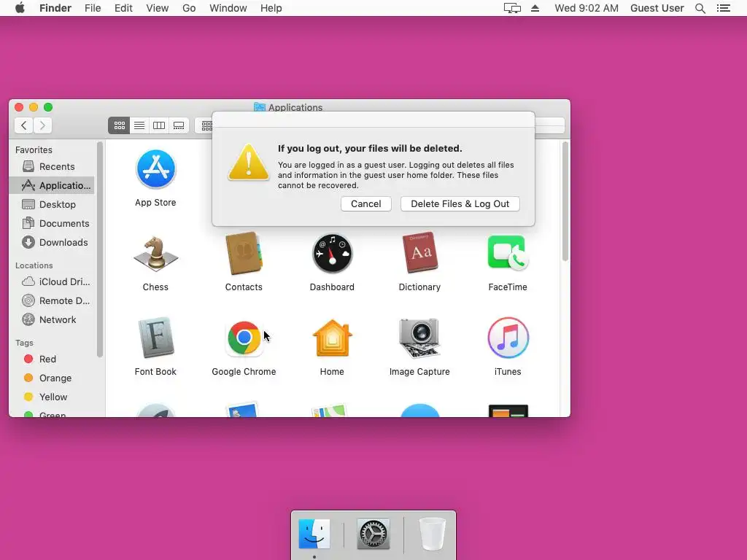Open the Finder menu

[x=55, y=8]
